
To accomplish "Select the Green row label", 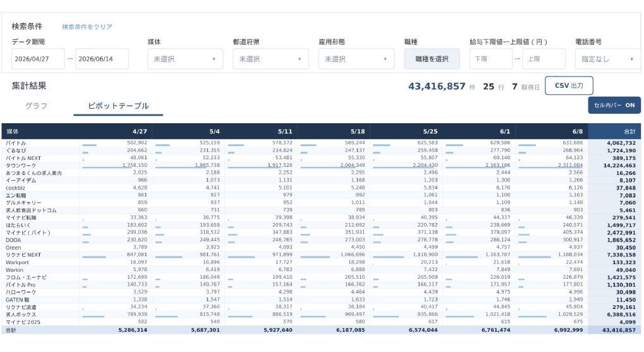I will click(13, 247).
